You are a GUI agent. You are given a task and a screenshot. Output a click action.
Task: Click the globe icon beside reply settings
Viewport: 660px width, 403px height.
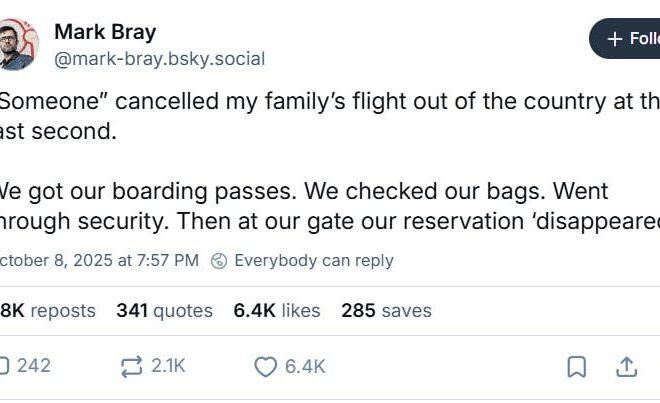[219, 261]
